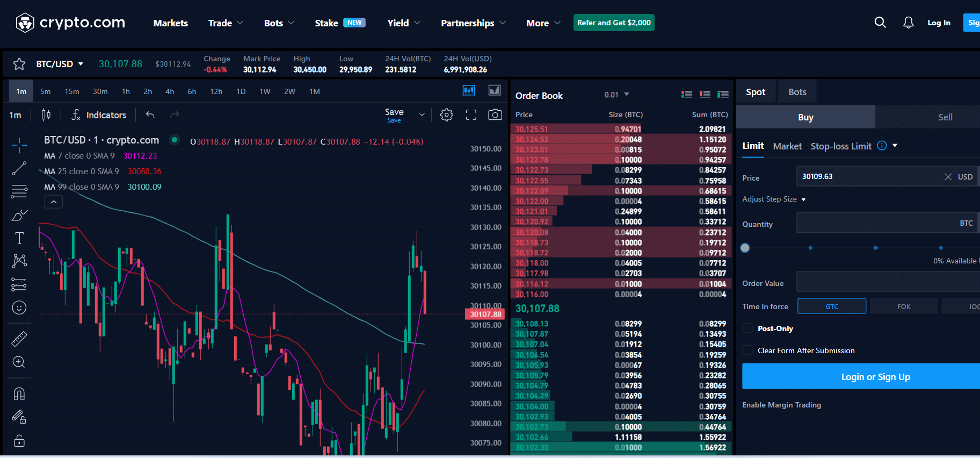The height and width of the screenshot is (458, 980).
Task: Select GTC time in force
Action: pos(832,306)
